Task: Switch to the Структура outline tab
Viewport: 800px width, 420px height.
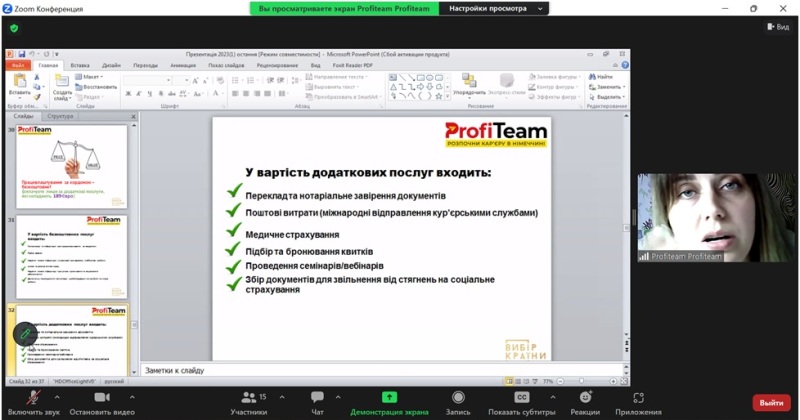Action: 60,116
